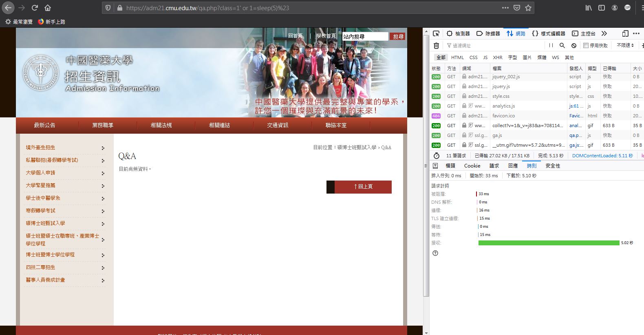Pause network request recording
The height and width of the screenshot is (335, 644).
click(x=551, y=46)
